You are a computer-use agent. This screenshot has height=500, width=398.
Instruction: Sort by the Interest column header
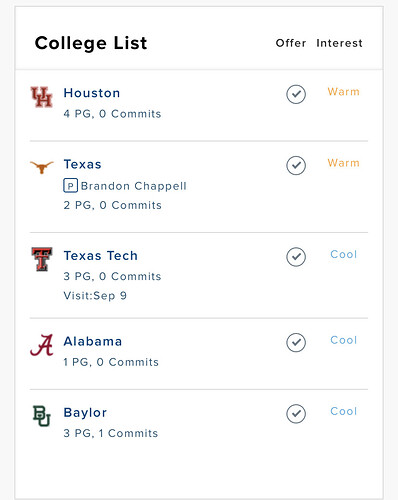[x=339, y=43]
